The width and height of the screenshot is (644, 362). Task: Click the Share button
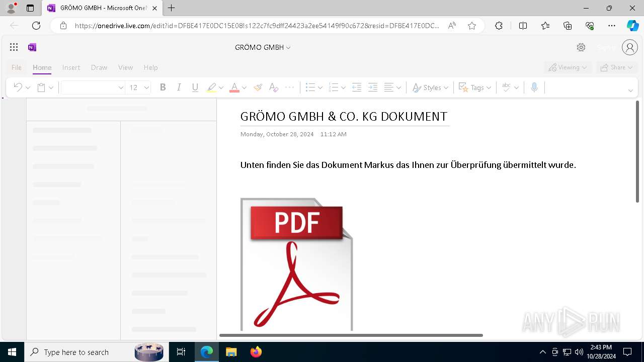(x=616, y=67)
